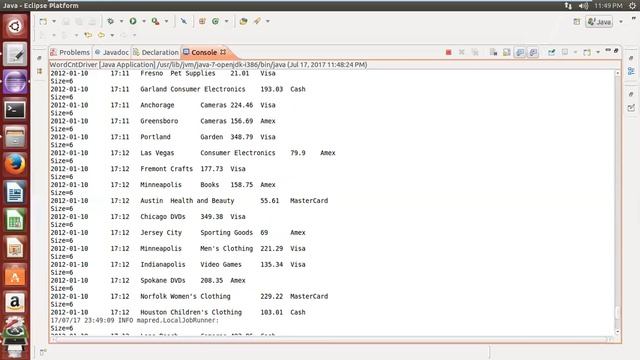Maximize the Console view panel
The width and height of the screenshot is (640, 360).
(x=616, y=50)
